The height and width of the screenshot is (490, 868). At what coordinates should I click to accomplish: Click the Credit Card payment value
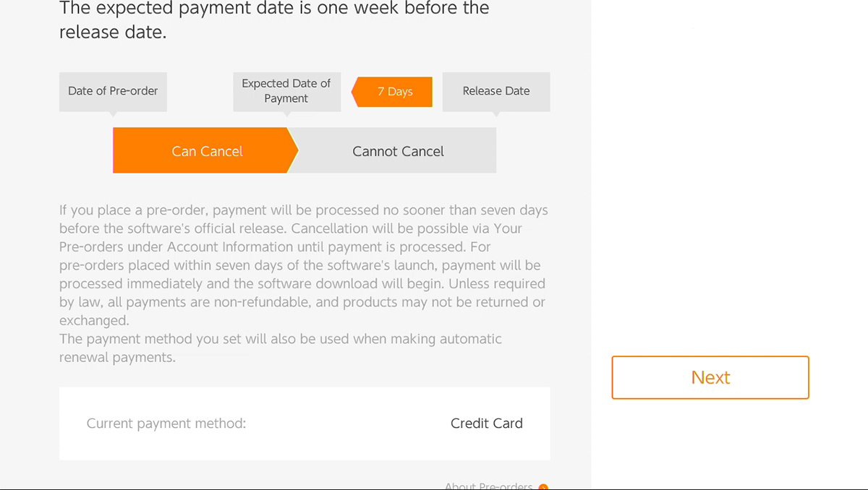point(486,424)
